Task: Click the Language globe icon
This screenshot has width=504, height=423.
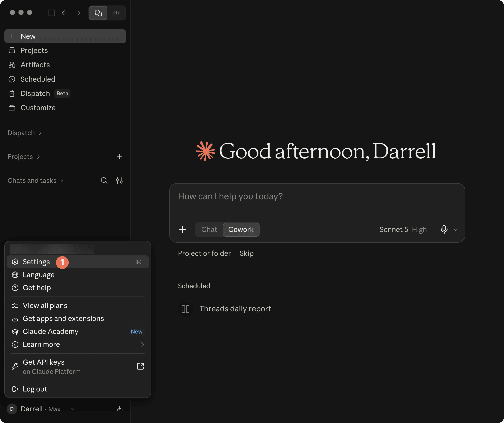Action: (15, 275)
